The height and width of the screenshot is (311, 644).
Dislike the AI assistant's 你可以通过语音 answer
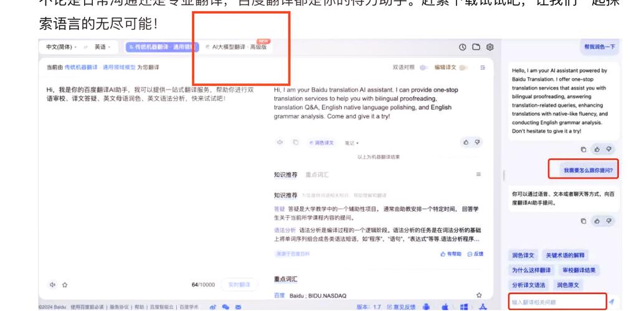[608, 221]
